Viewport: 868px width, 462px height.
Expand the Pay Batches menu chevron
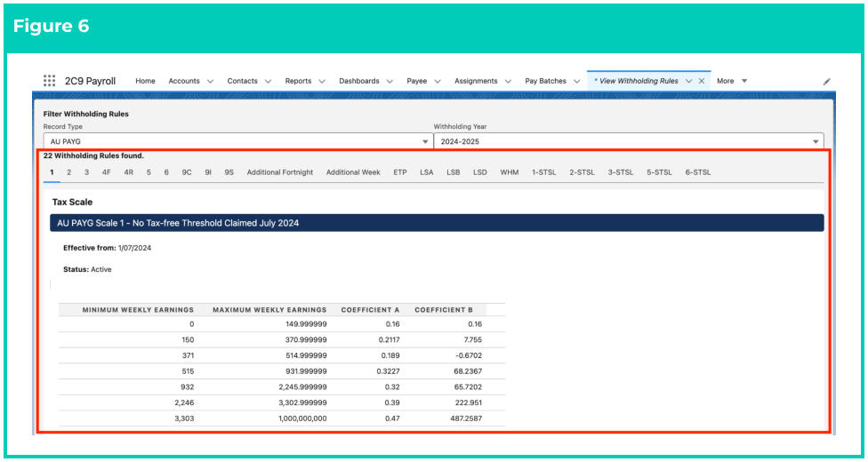577,82
